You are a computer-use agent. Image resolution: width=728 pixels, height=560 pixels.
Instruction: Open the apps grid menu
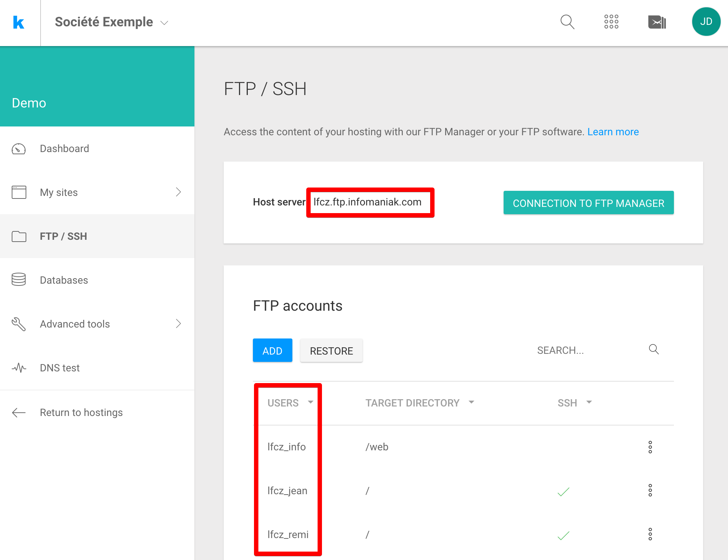coord(611,22)
